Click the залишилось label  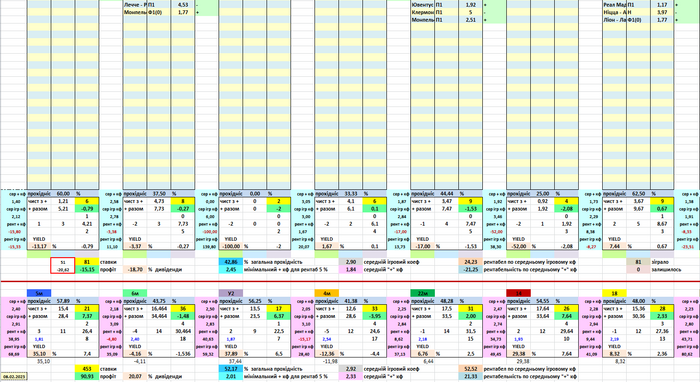point(666,270)
